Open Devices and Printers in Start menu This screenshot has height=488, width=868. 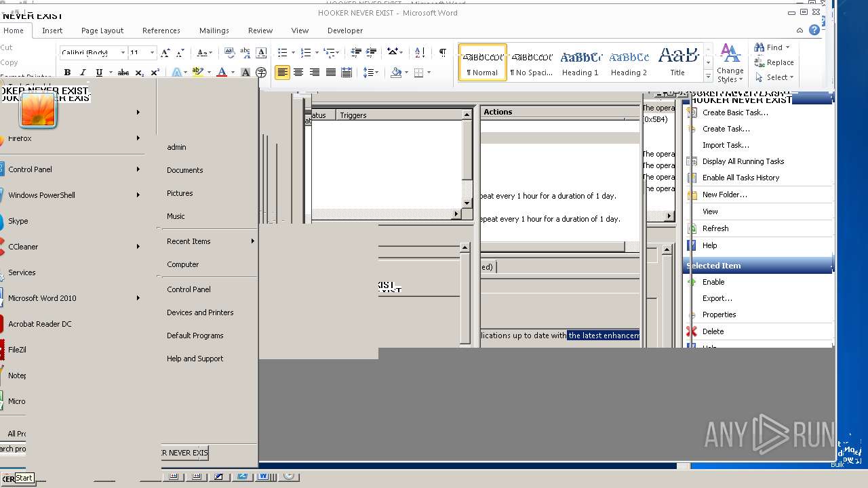(200, 312)
